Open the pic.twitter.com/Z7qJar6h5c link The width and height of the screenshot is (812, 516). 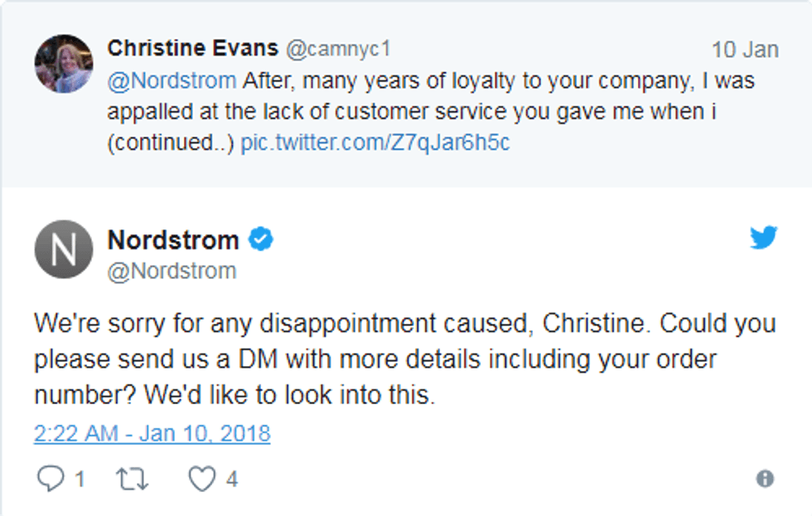375,142
